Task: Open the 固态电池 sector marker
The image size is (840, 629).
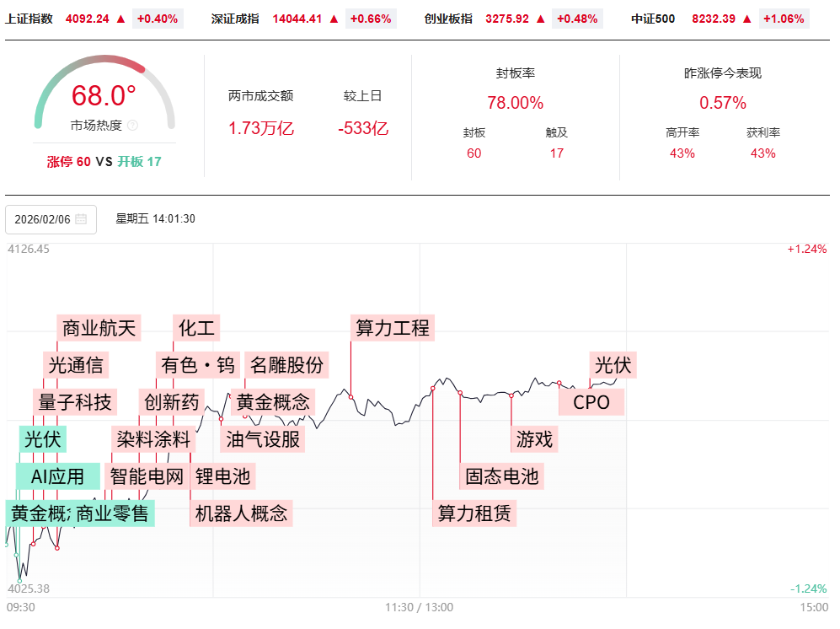Action: (501, 476)
